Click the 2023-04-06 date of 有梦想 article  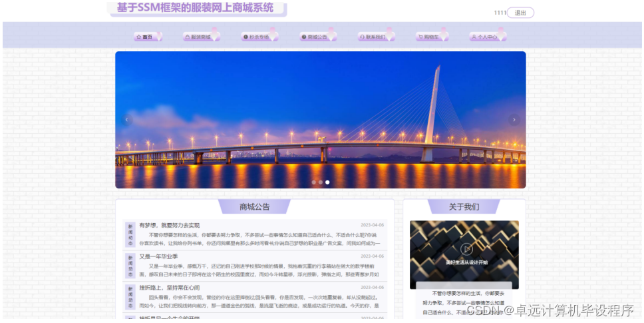(x=372, y=225)
